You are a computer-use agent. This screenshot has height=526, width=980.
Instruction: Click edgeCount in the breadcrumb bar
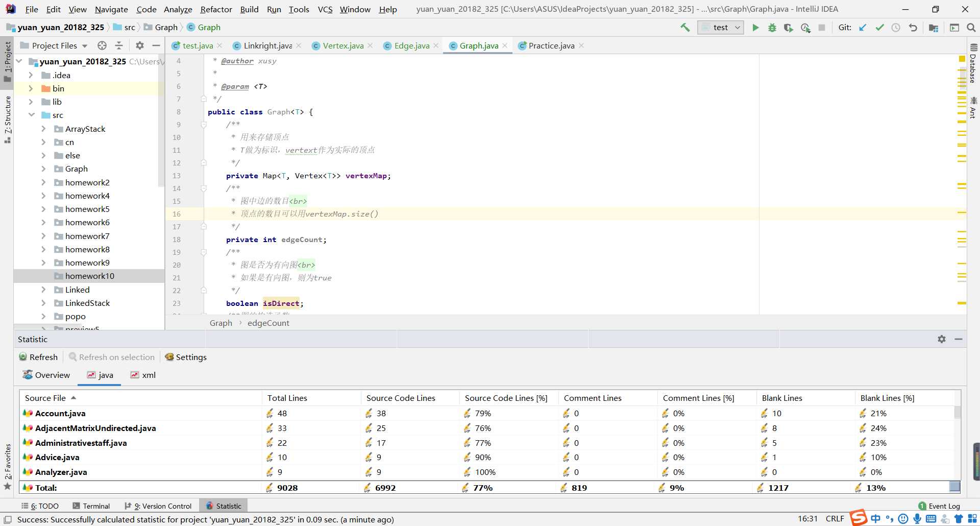(x=268, y=323)
